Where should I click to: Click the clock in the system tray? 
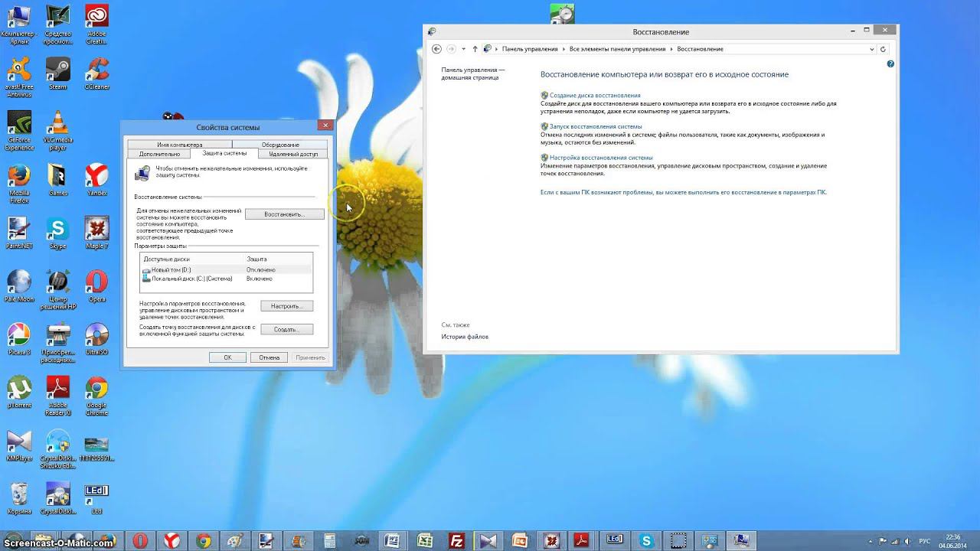tap(952, 540)
